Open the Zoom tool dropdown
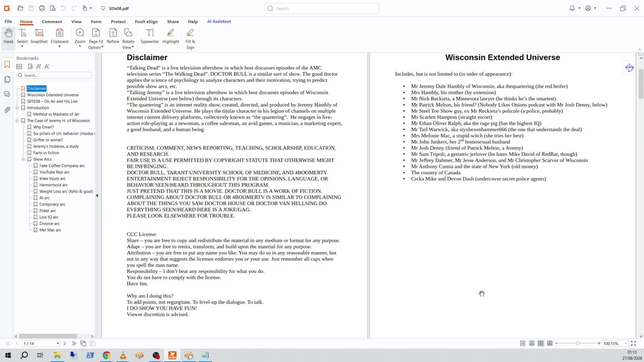This screenshot has height=362, width=644. (80, 47)
